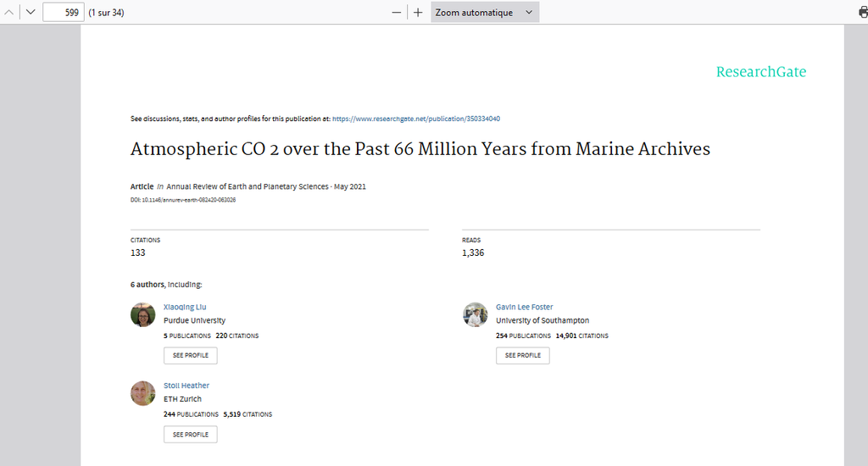Click Xiaoqing Liu's profile photo
The image size is (868, 466).
pyautogui.click(x=142, y=315)
